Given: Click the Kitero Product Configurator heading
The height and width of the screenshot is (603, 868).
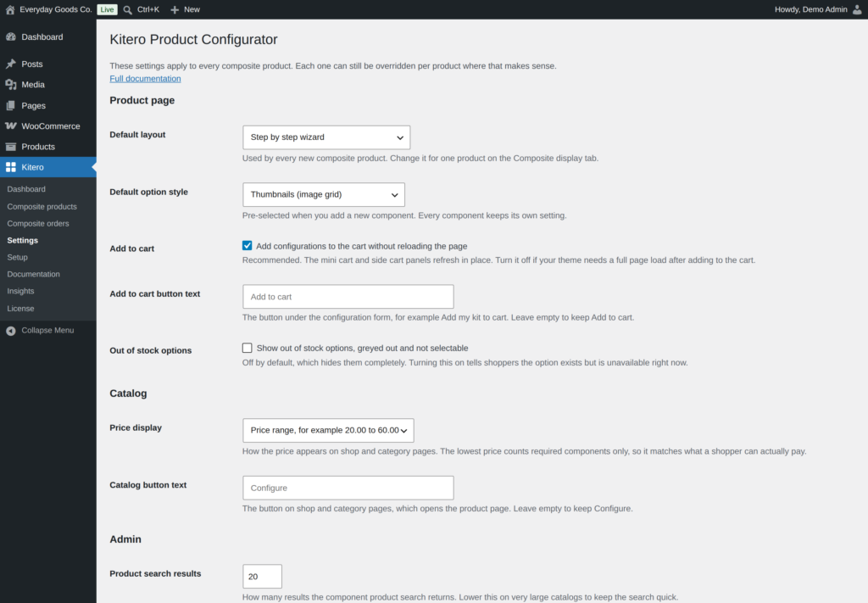Looking at the screenshot, I should (194, 39).
